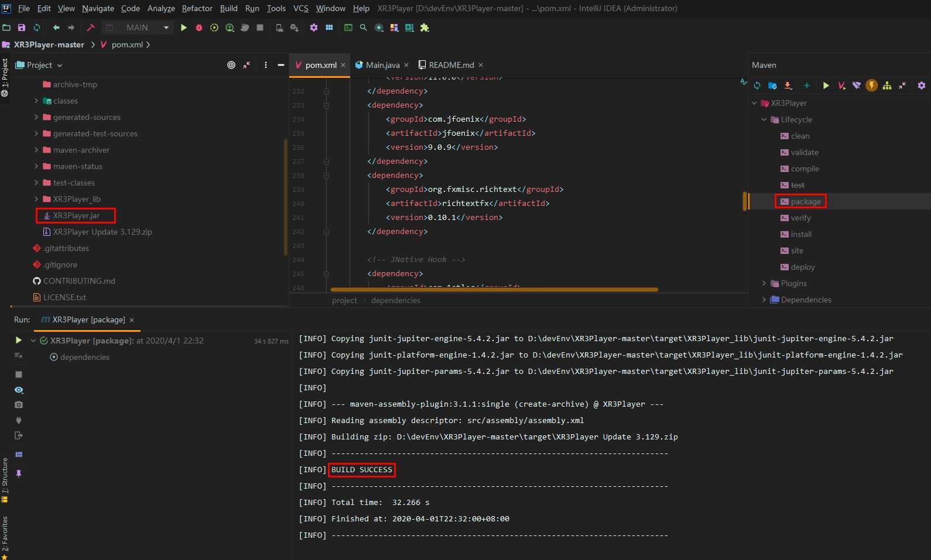
Task: Expand the XR3Player_lib folder
Action: (x=36, y=199)
